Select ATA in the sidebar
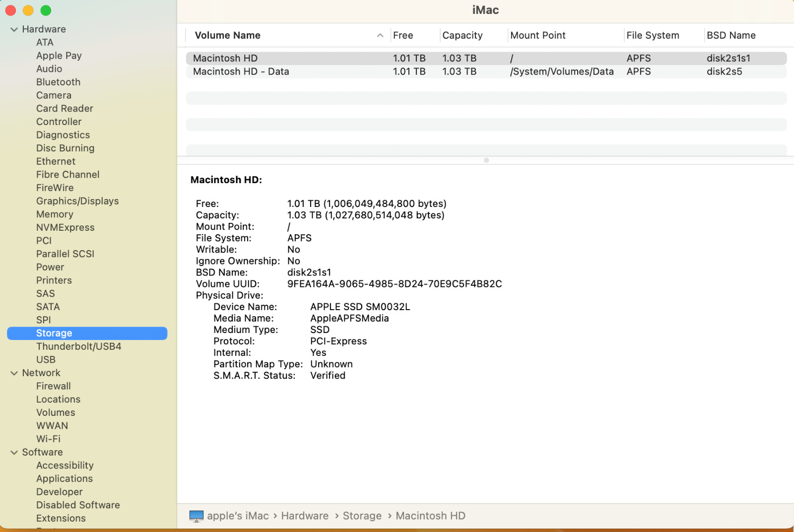Viewport: 794px width, 532px height. 45,43
